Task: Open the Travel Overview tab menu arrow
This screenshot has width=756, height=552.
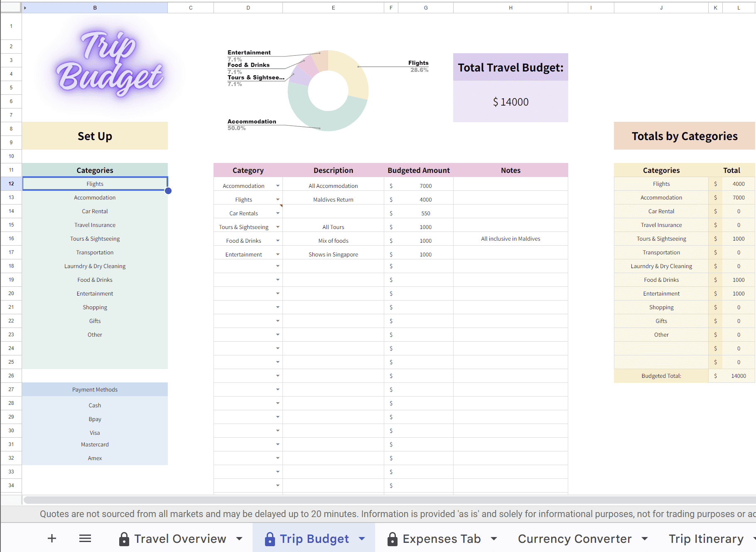Action: 239,539
